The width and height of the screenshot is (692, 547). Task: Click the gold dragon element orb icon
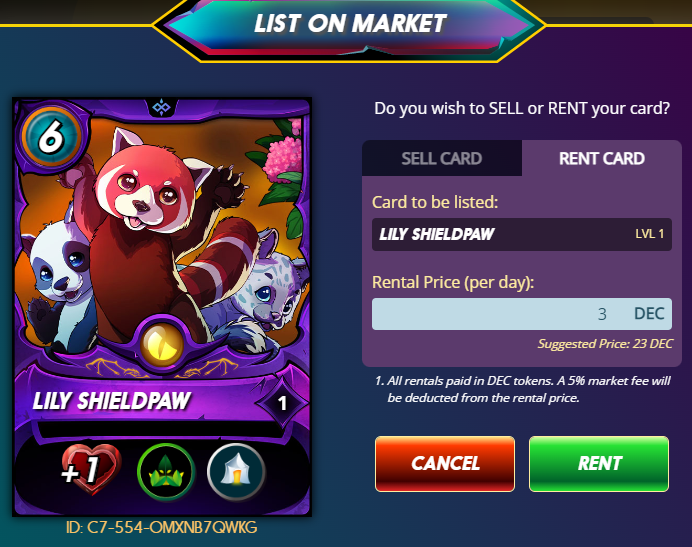click(x=162, y=345)
